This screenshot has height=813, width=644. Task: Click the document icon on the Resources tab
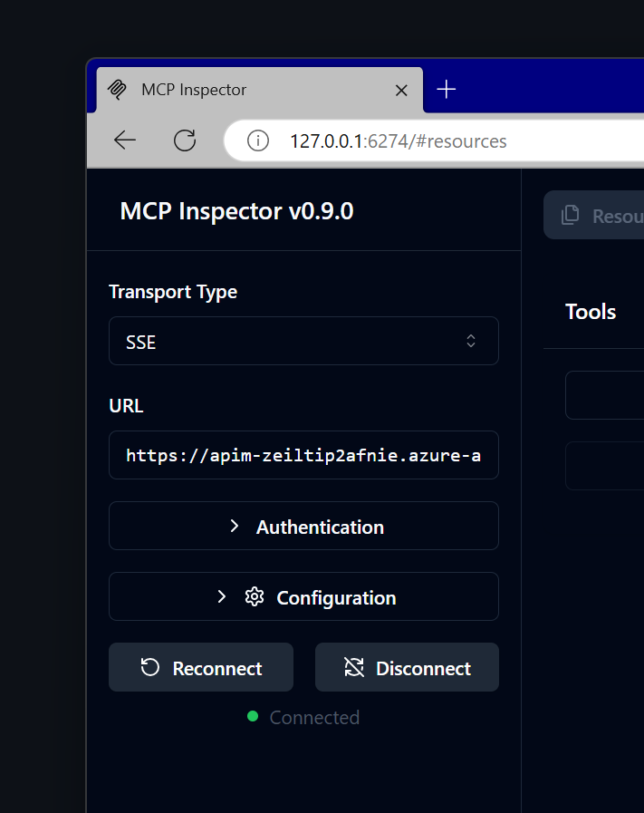pos(569,215)
